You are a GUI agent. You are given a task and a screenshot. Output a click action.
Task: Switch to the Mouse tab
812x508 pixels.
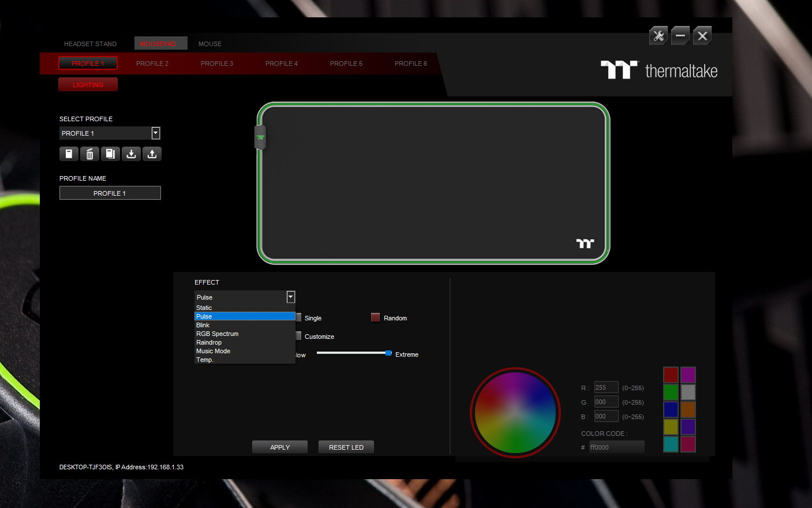click(x=210, y=44)
